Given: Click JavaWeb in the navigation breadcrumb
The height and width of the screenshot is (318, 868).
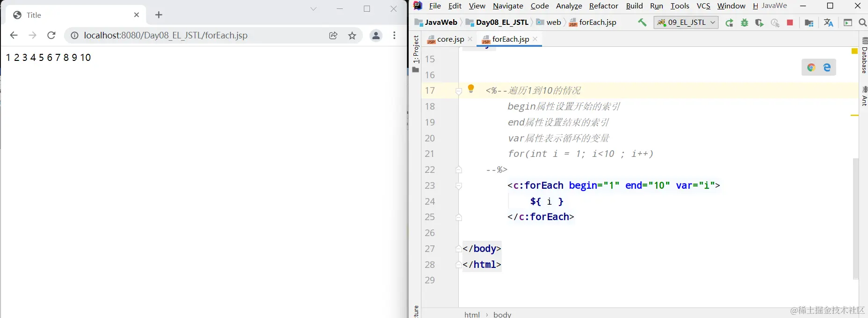Looking at the screenshot, I should [x=436, y=22].
